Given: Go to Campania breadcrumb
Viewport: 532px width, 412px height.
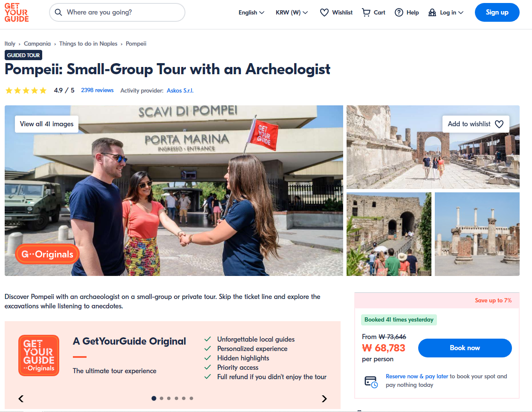Looking at the screenshot, I should pyautogui.click(x=37, y=44).
